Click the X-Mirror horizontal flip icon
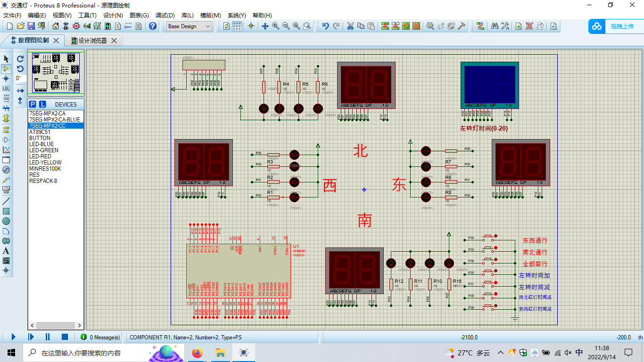 click(20, 90)
